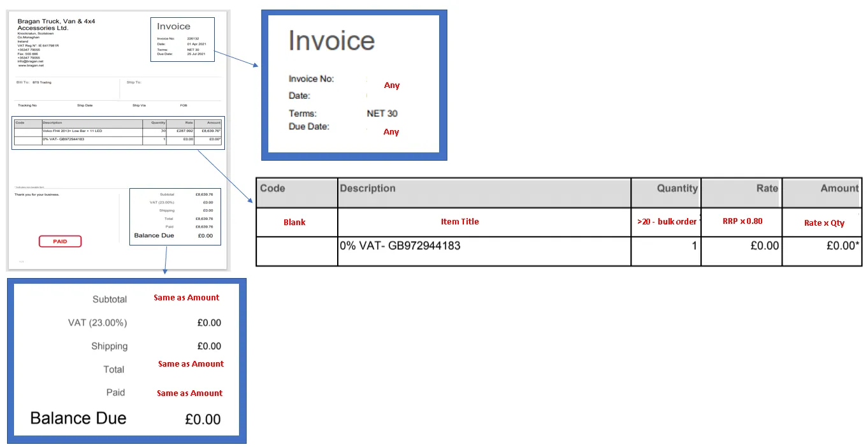Select NET 30 in the enlarged header
This screenshot has width=868, height=447.
[382, 114]
